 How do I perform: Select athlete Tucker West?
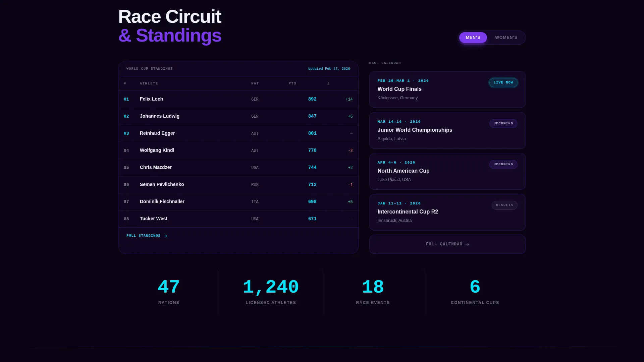154,219
